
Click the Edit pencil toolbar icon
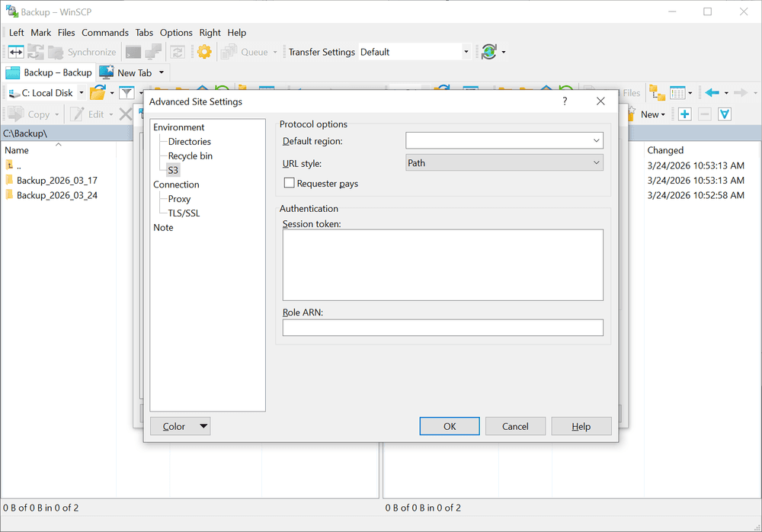(77, 114)
